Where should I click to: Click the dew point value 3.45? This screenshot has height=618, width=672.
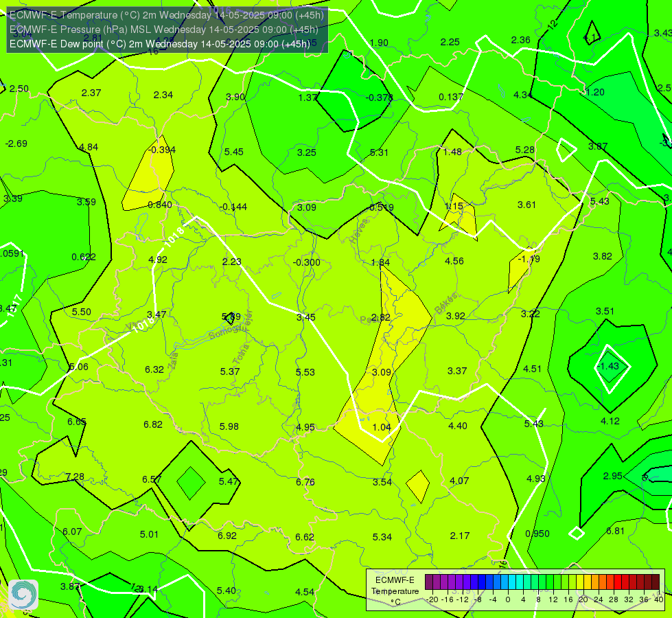point(306,317)
